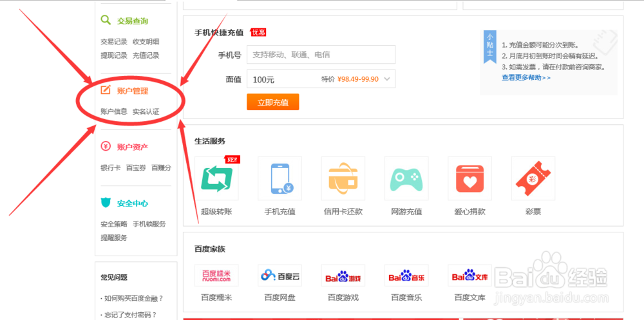The image size is (644, 320).
Task: Open the 爱心捐款 heart icon
Action: 470,179
